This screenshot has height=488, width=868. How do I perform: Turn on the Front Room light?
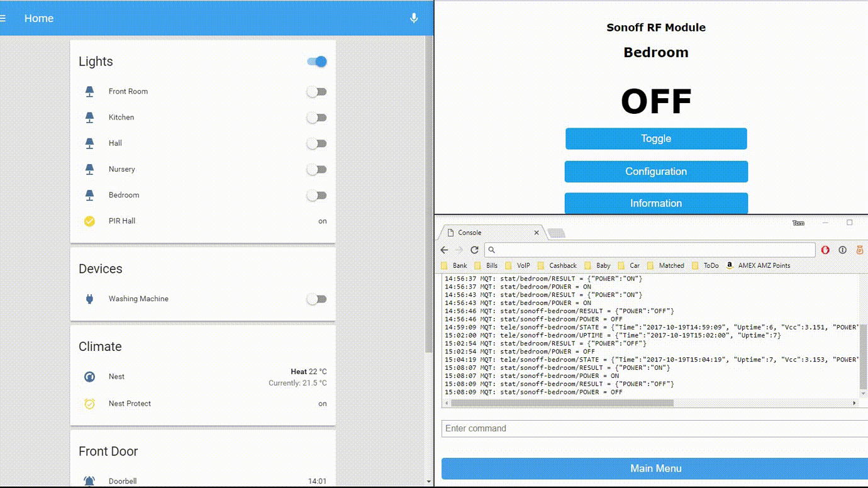click(x=316, y=92)
